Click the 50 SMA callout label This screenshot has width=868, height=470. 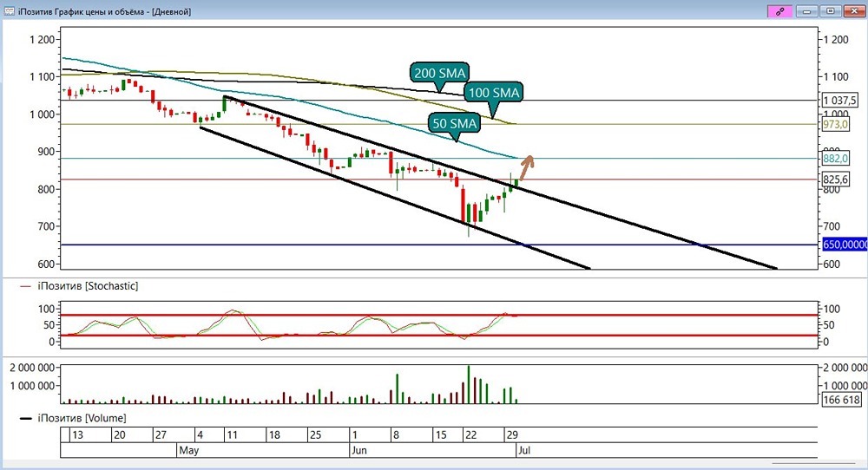(455, 123)
